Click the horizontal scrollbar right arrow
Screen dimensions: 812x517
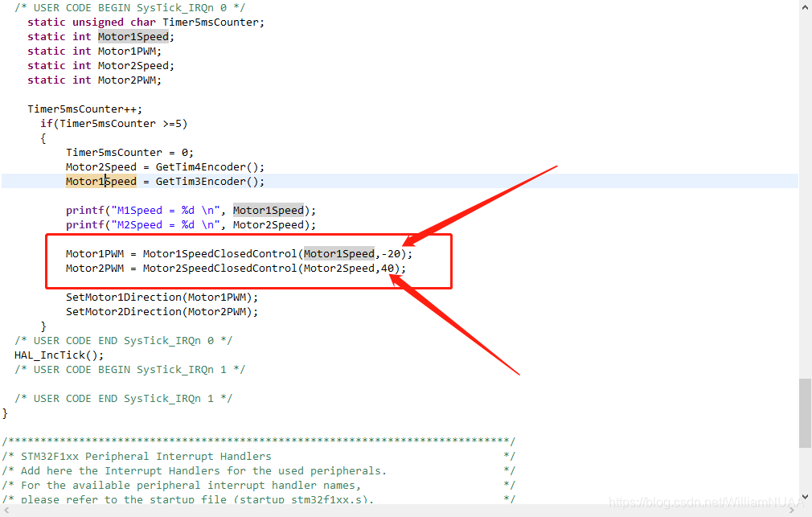coord(792,511)
